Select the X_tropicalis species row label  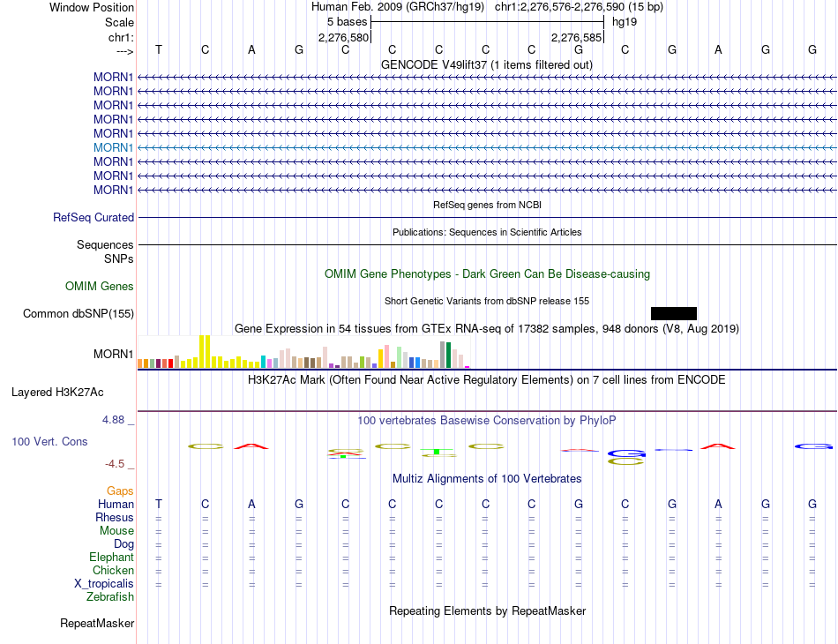104,584
